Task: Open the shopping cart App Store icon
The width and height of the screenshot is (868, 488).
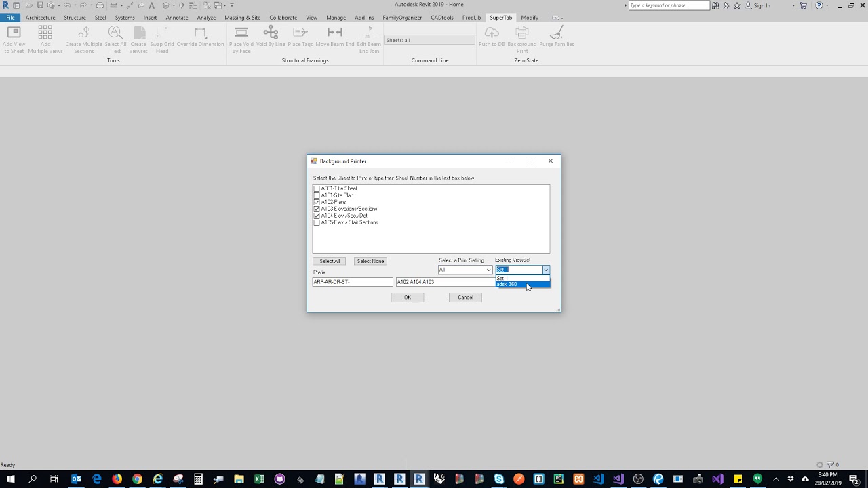Action: click(x=804, y=5)
